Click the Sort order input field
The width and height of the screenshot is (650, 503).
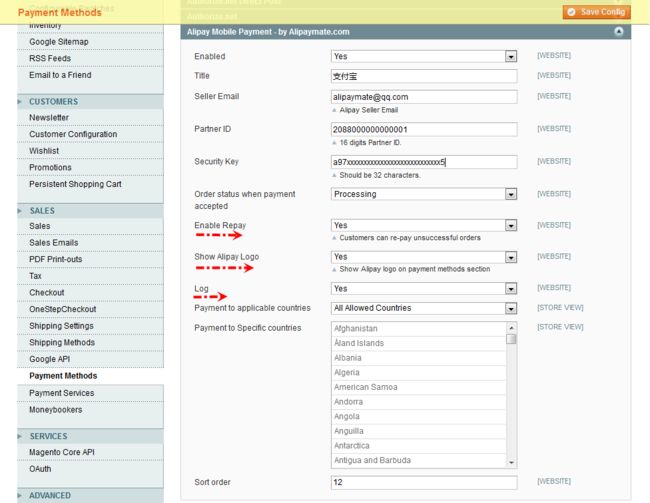click(x=424, y=482)
